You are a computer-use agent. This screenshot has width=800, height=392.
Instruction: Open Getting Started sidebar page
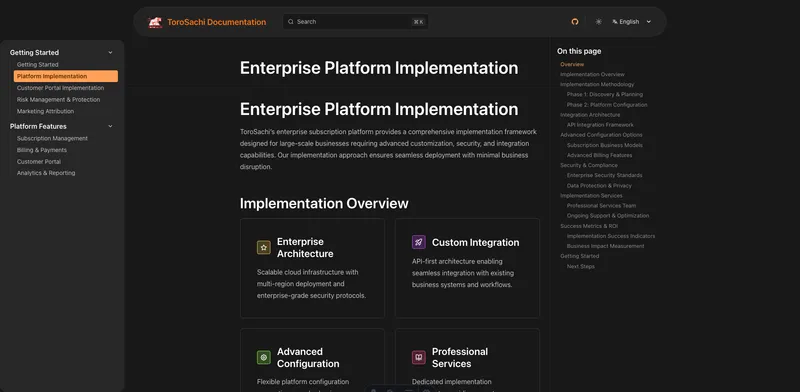click(38, 65)
